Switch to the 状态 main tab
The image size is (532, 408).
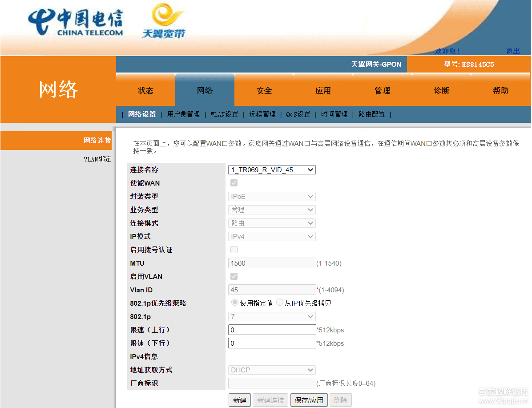tap(145, 90)
